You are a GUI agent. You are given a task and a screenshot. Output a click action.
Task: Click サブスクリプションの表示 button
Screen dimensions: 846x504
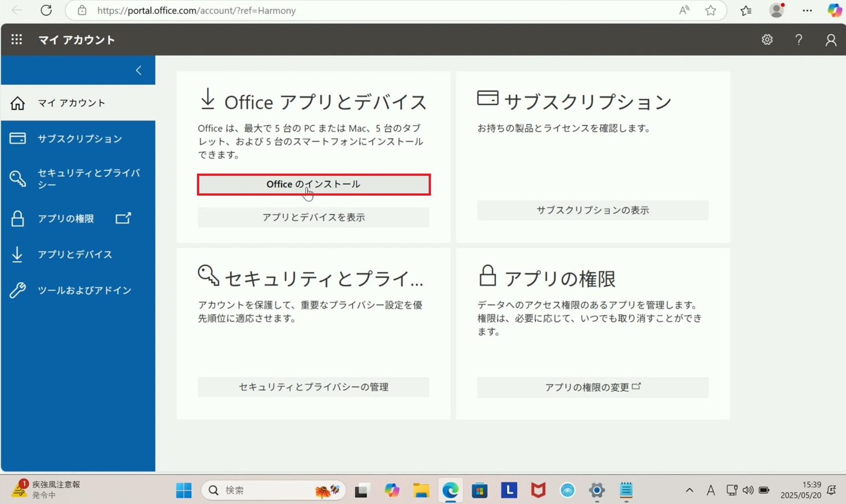coord(593,210)
